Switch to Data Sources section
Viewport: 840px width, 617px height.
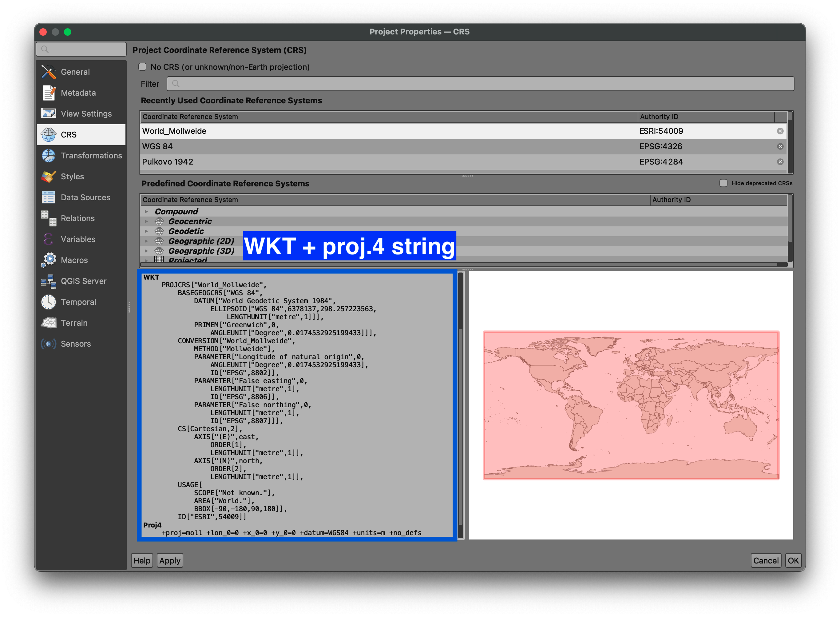85,197
